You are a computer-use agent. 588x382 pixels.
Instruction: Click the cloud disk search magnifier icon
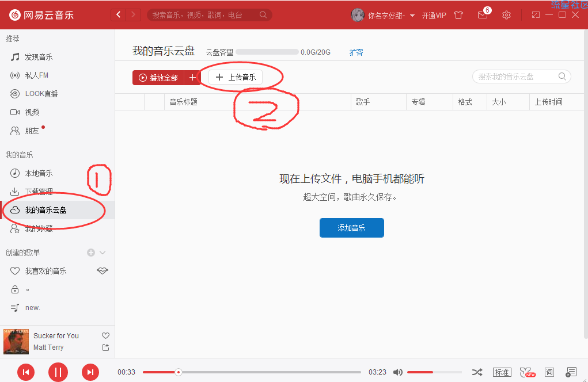coord(562,77)
